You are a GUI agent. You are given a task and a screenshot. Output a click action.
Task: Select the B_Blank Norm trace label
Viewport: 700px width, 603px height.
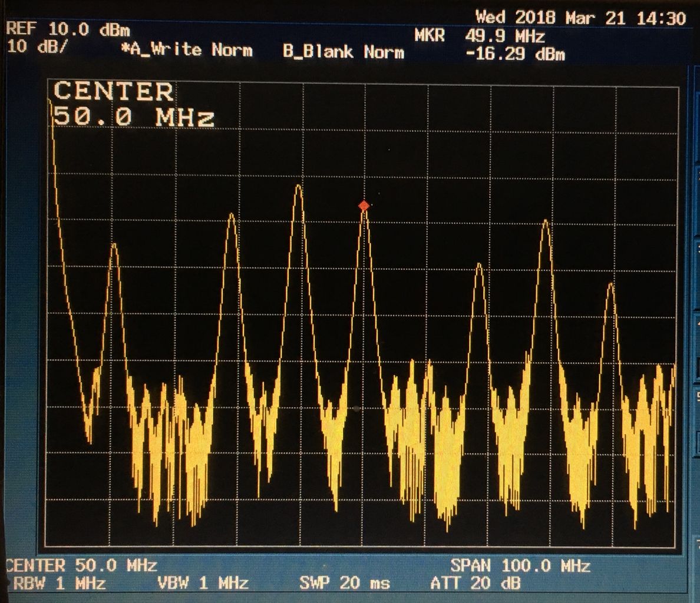[x=344, y=52]
